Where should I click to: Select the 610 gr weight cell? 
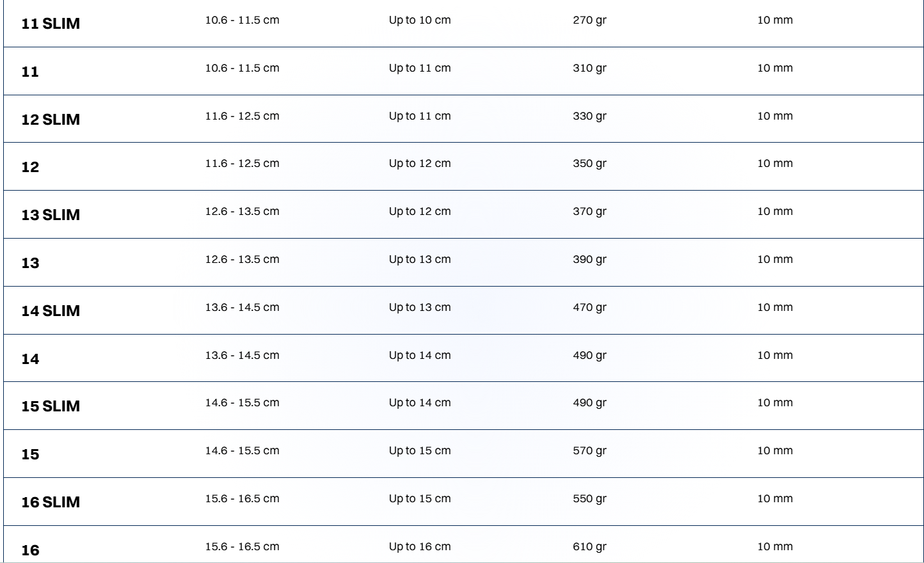coord(589,546)
